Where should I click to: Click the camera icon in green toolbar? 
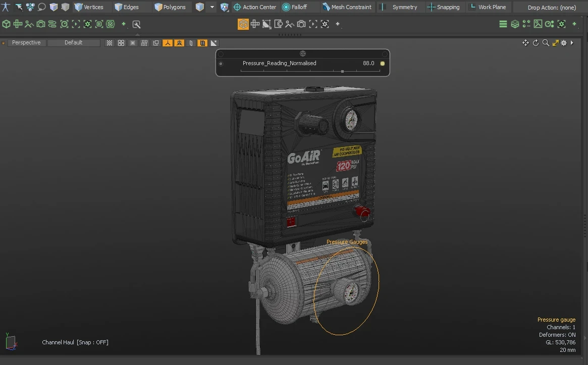click(41, 24)
